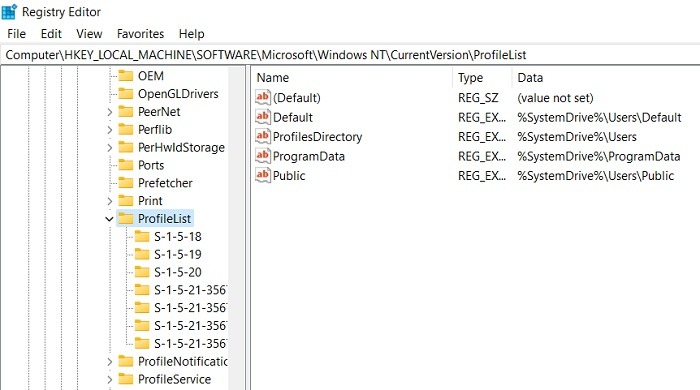This screenshot has height=390, width=700.
Task: Select the OpenGLDrivers folder icon
Action: (126, 93)
